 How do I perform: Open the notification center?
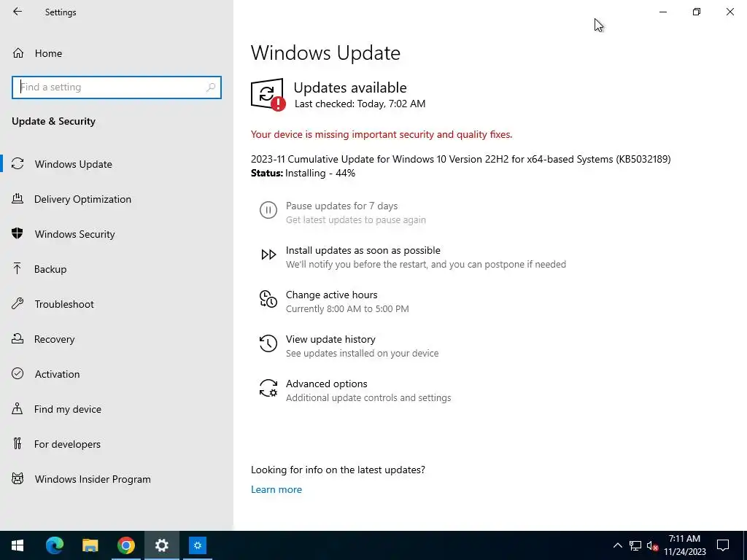tap(723, 545)
